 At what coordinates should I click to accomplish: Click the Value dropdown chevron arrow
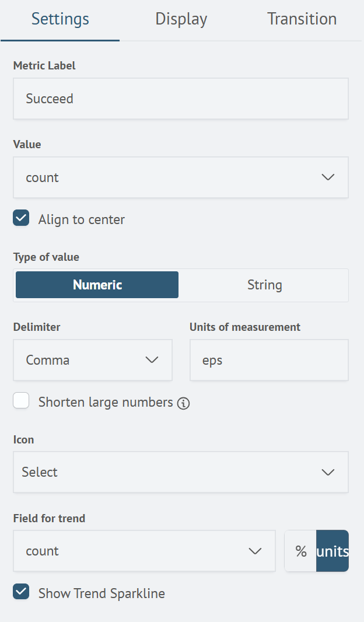click(x=328, y=177)
